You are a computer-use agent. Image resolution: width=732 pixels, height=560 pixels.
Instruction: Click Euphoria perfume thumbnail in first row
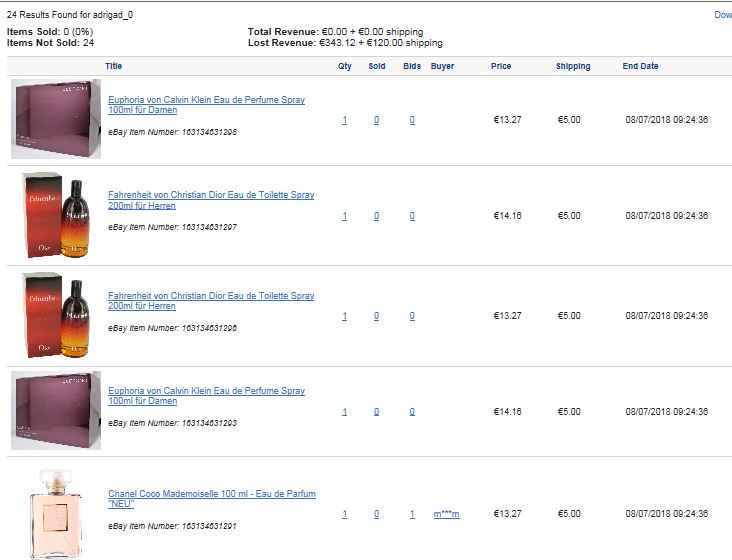point(56,119)
